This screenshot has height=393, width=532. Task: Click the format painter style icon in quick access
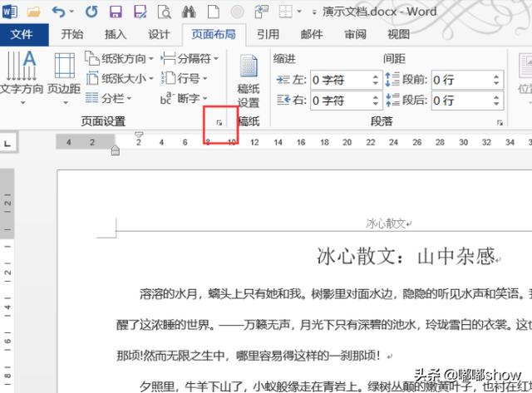pos(261,12)
